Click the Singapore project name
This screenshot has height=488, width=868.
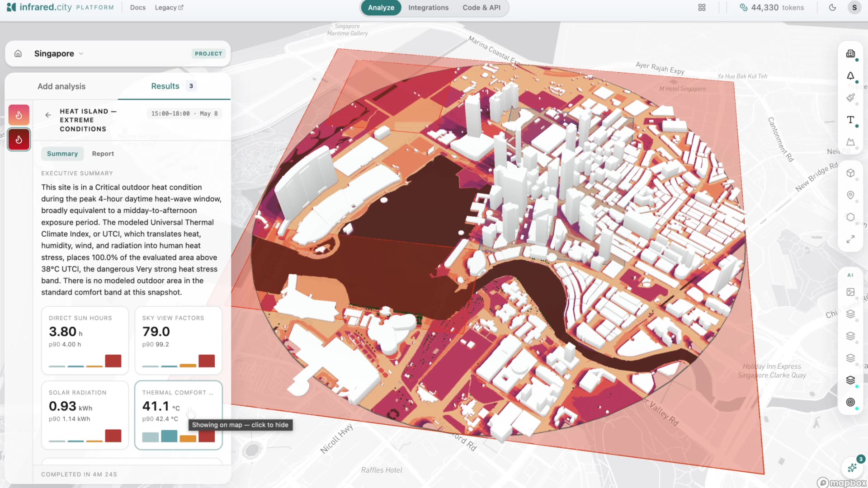click(x=54, y=53)
